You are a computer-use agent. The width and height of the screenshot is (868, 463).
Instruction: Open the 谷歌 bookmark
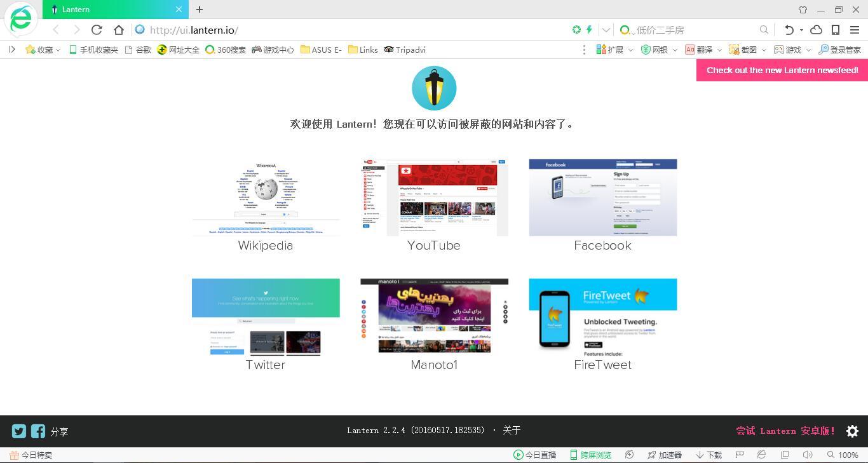click(138, 50)
